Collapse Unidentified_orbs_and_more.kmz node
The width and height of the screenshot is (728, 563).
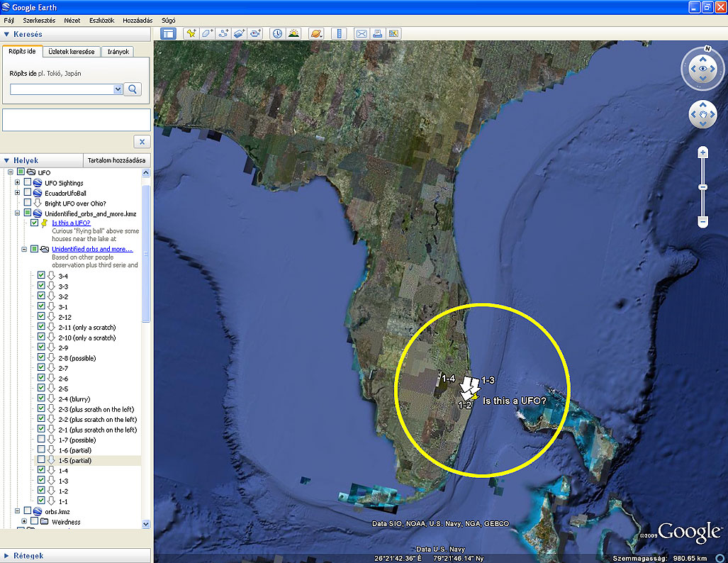pyautogui.click(x=18, y=213)
